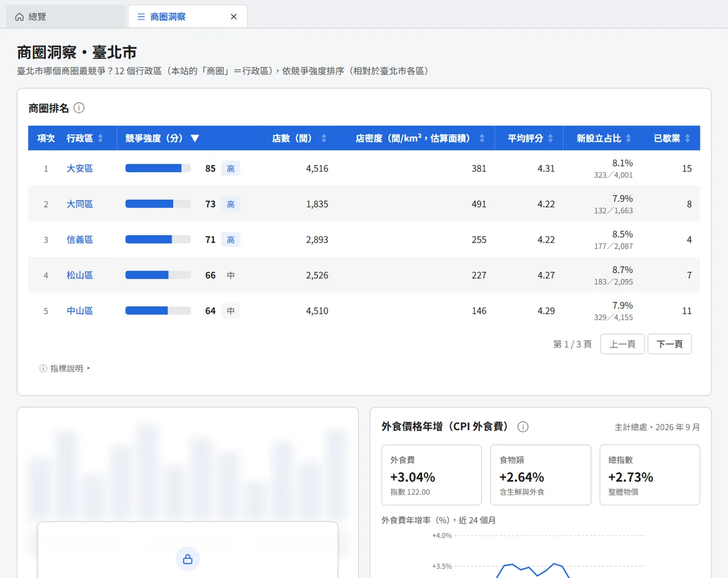Expand the 指標說明 disclosure
This screenshot has width=728, height=578.
[65, 368]
